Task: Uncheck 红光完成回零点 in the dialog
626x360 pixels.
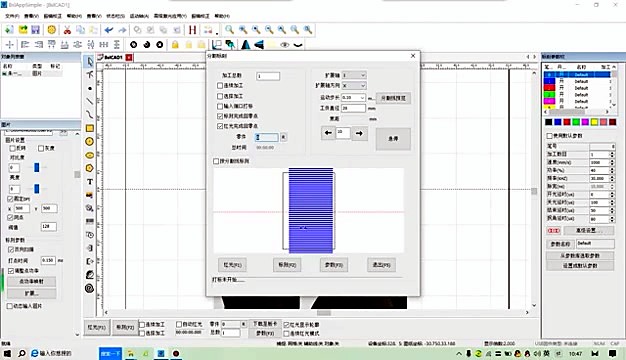Action: tap(220, 126)
